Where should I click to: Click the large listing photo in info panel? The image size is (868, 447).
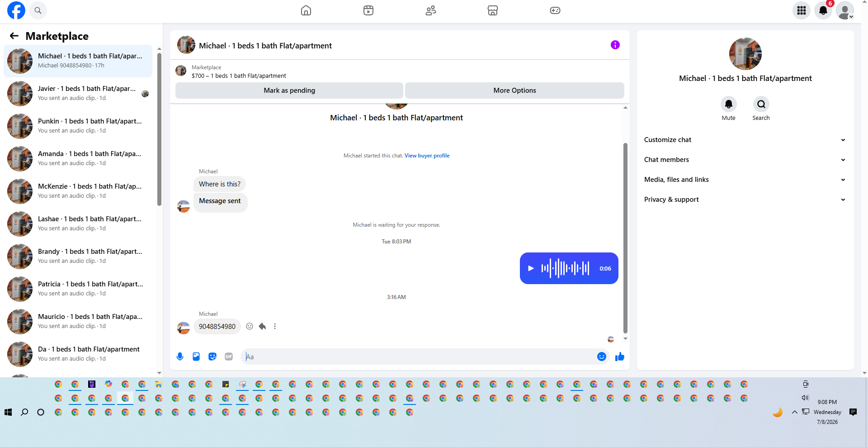(x=745, y=54)
